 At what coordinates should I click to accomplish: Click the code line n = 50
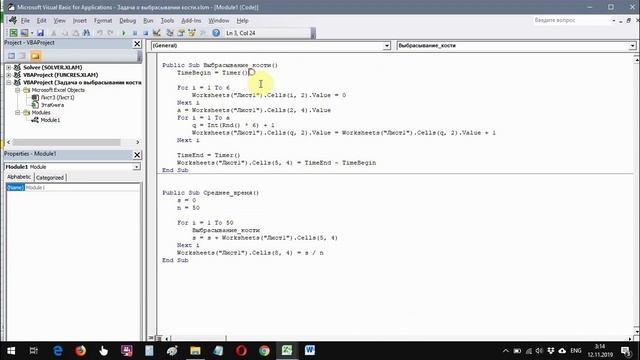188,208
